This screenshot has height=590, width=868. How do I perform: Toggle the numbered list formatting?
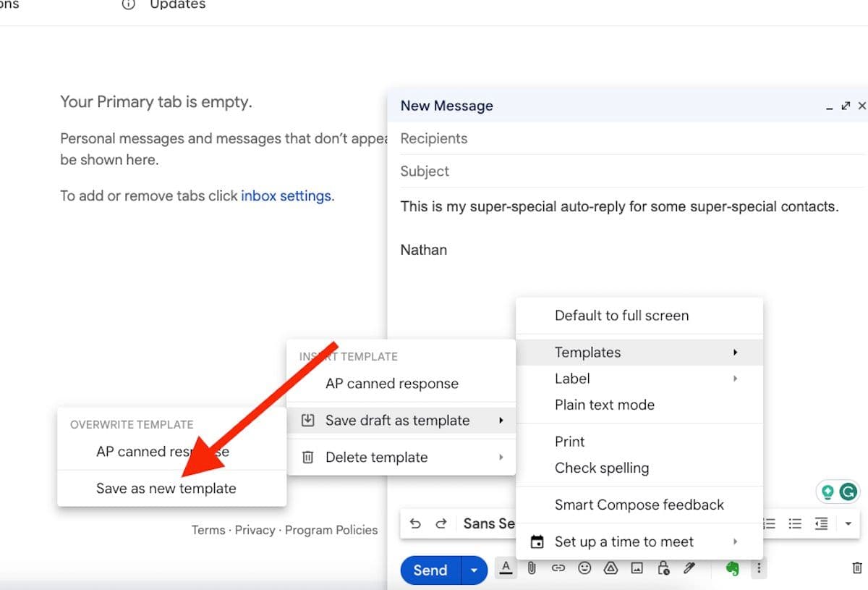768,523
